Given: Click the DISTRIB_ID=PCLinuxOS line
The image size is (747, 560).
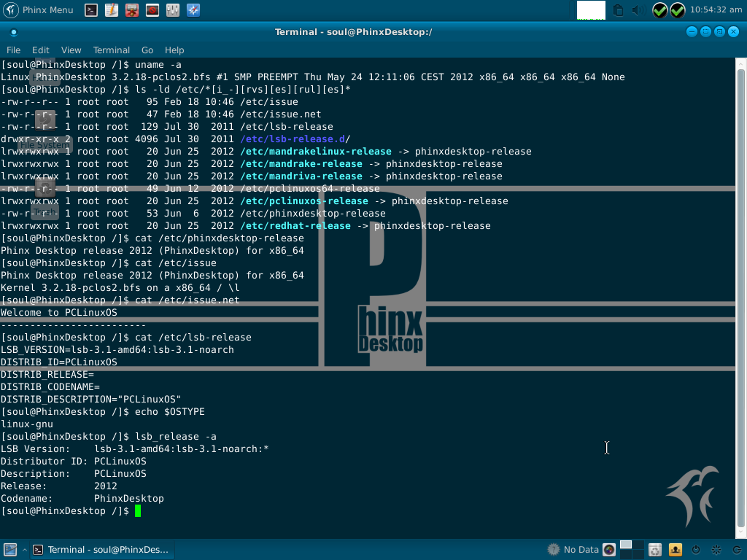Looking at the screenshot, I should point(58,362).
